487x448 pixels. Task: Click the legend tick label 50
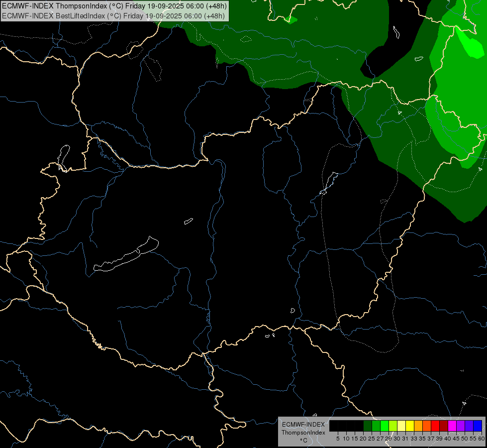coord(465,439)
